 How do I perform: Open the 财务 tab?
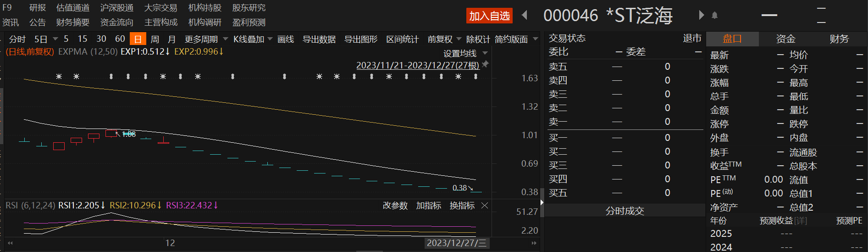839,39
